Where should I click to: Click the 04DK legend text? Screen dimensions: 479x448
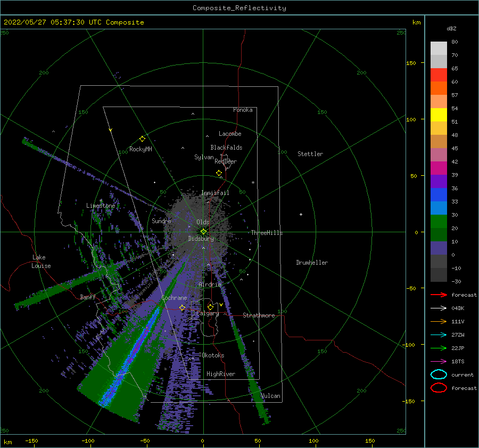458,308
